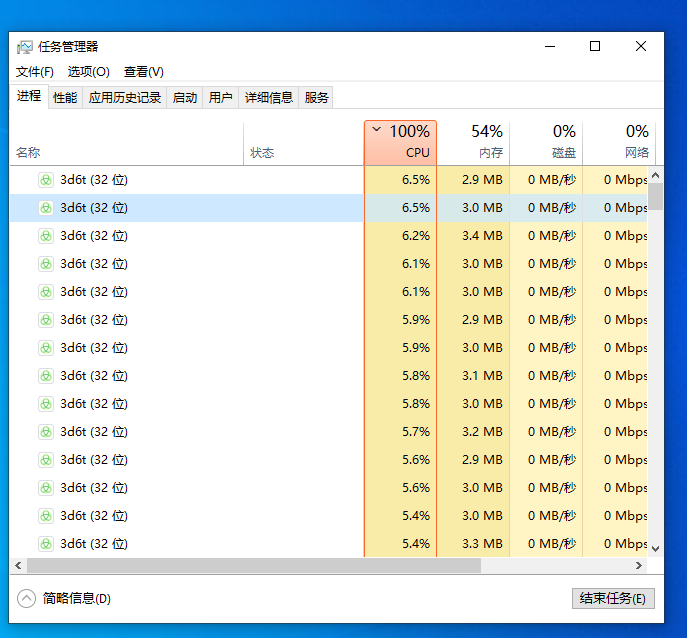This screenshot has width=687, height=638.
Task: Open the 查看(V) menu
Action: (x=143, y=72)
